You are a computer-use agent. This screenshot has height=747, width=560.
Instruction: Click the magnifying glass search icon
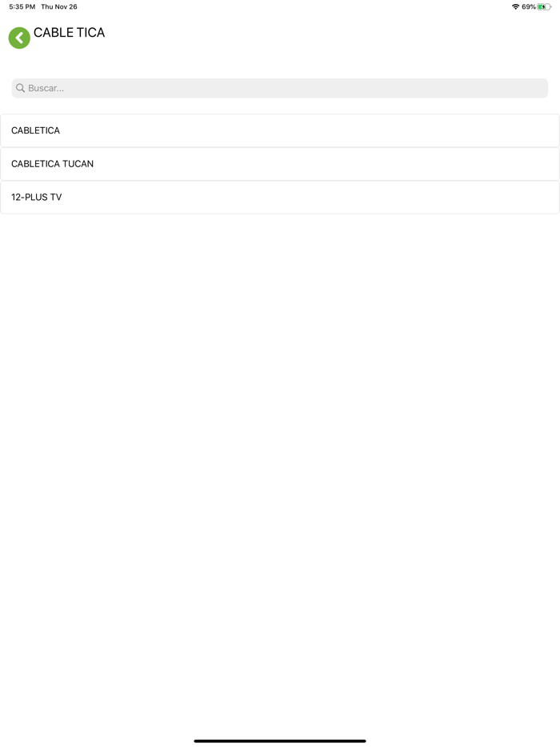20,88
